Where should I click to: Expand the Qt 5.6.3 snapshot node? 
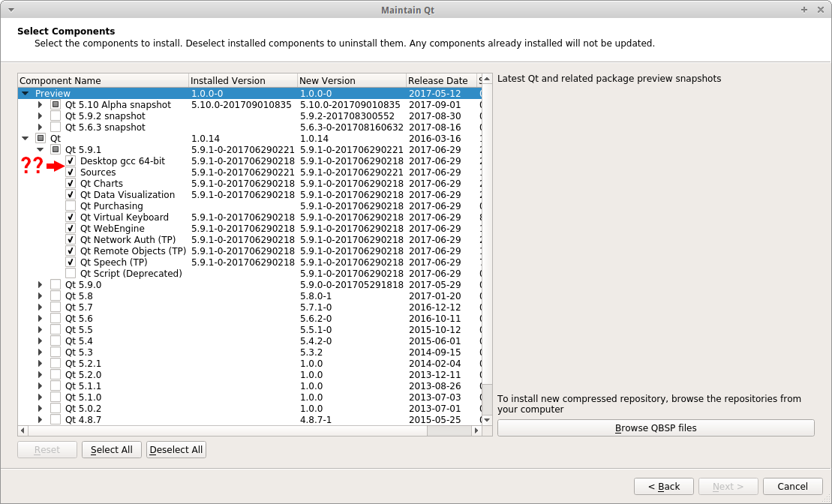click(41, 127)
